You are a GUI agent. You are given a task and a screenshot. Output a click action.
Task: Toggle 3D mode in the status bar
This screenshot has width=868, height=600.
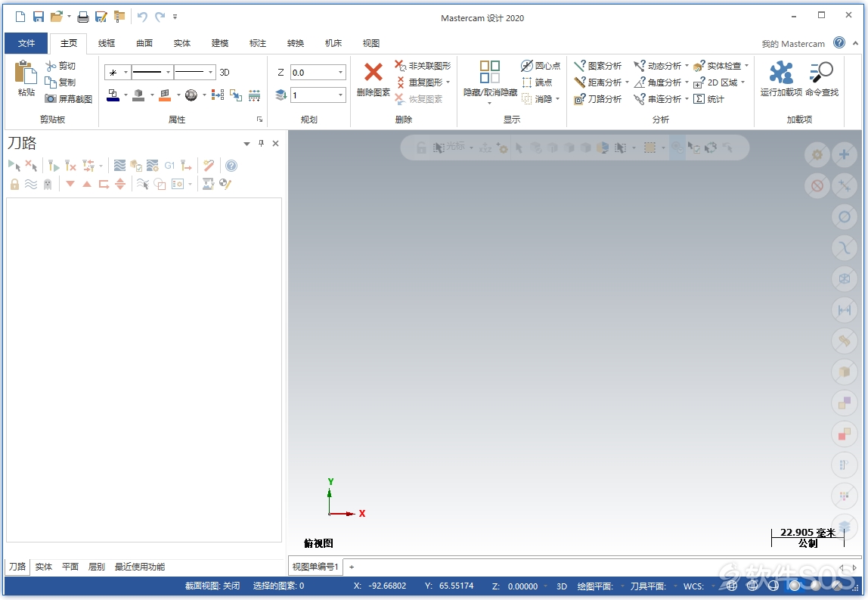[x=561, y=586]
